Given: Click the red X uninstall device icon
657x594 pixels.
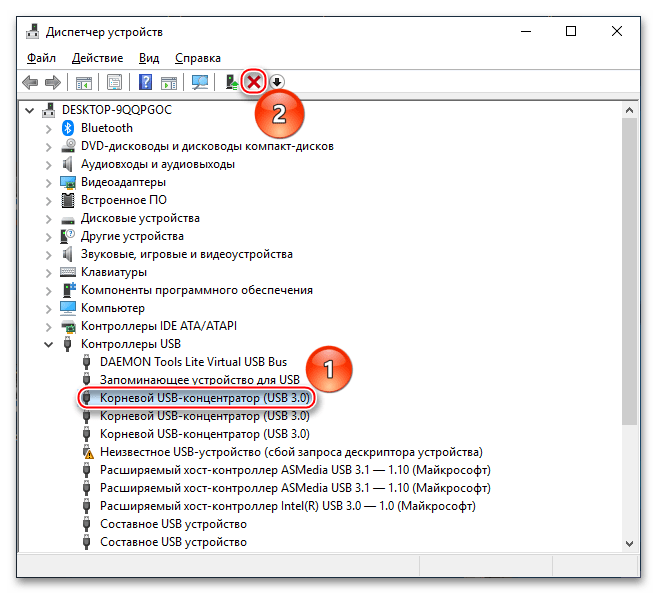Looking at the screenshot, I should tap(255, 82).
